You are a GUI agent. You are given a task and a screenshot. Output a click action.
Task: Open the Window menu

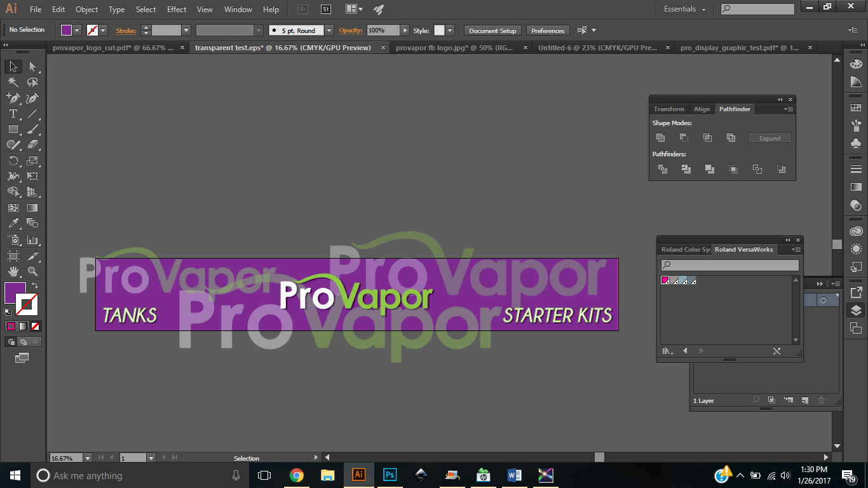click(x=238, y=10)
